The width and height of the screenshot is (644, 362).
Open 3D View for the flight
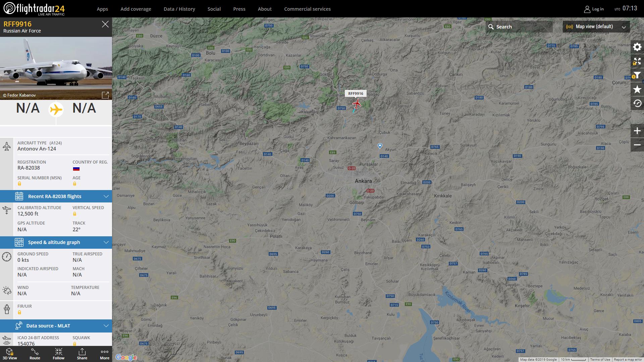click(10, 354)
